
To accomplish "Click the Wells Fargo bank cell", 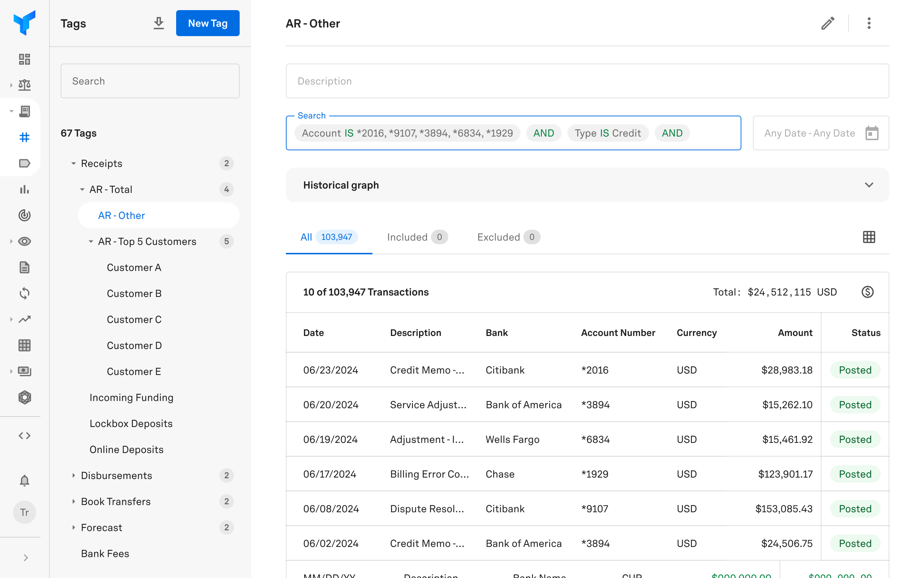I will click(513, 439).
